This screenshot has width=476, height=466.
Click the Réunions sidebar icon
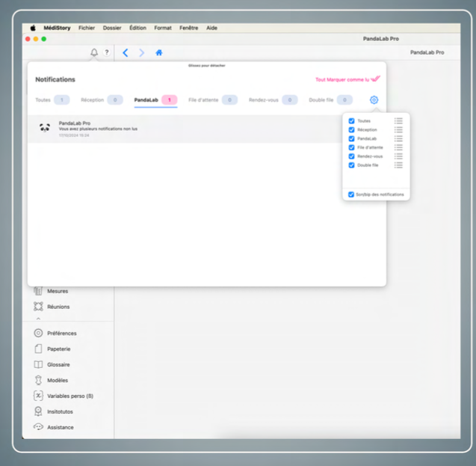(38, 307)
